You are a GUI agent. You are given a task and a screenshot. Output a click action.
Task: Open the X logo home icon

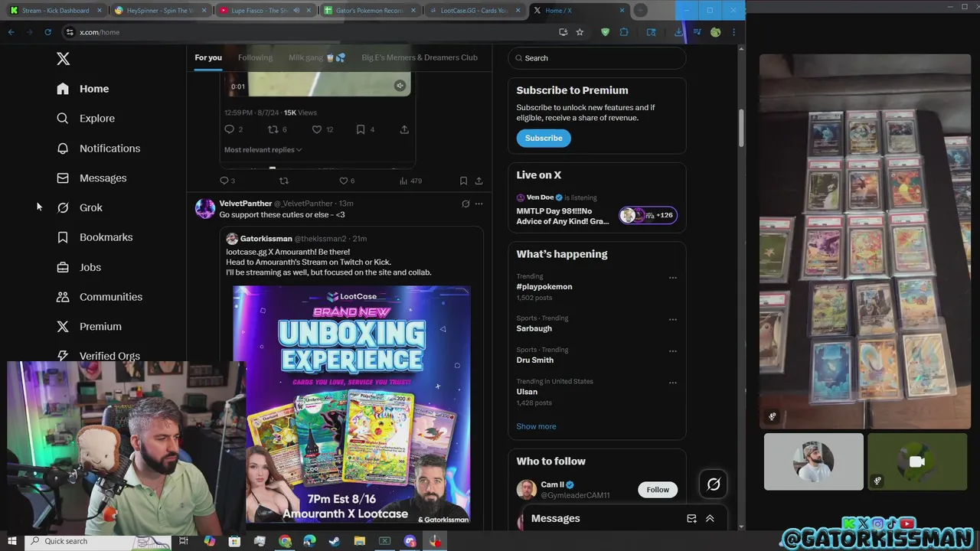tap(64, 59)
